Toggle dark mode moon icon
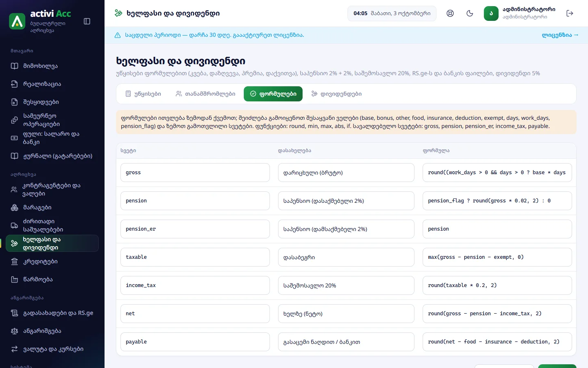 (x=470, y=13)
